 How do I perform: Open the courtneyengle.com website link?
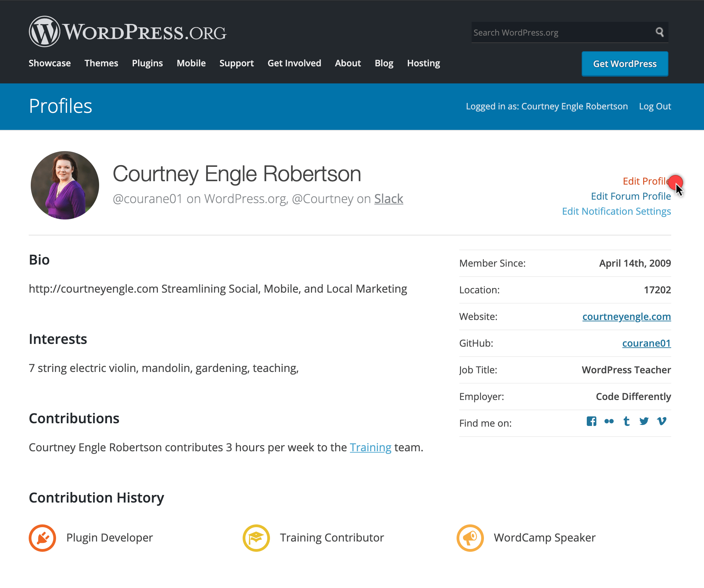pos(626,317)
